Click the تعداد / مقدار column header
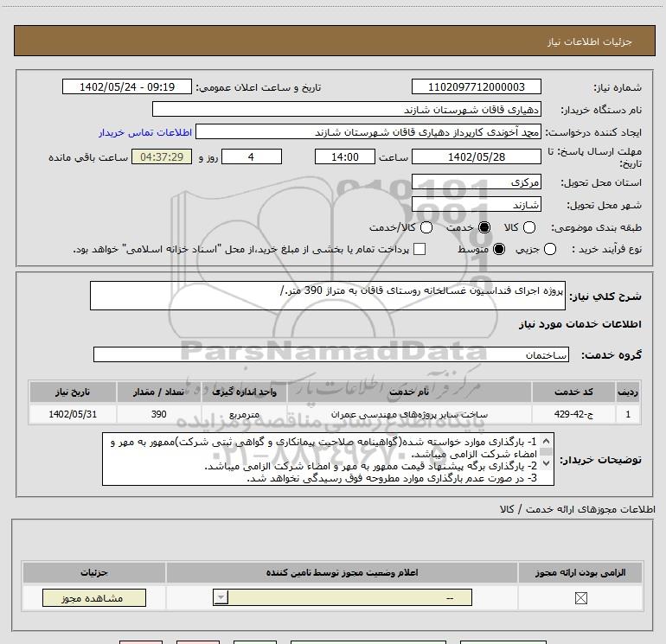The image size is (666, 644). tap(159, 392)
